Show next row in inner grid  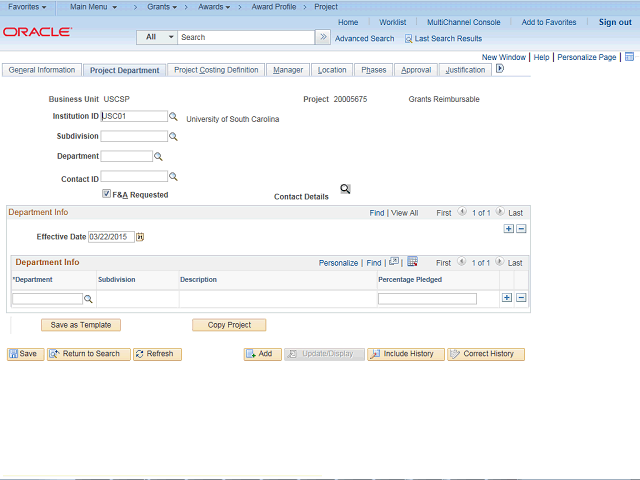(499, 262)
